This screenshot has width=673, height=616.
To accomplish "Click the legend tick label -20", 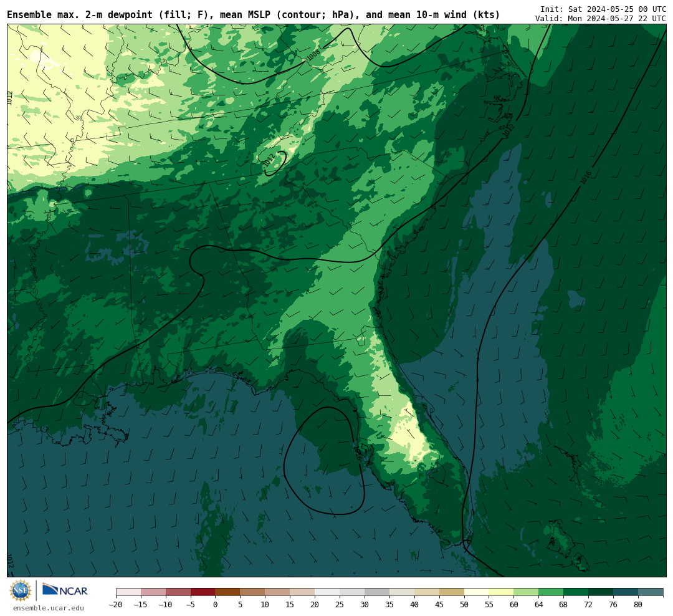I will coord(116,605).
